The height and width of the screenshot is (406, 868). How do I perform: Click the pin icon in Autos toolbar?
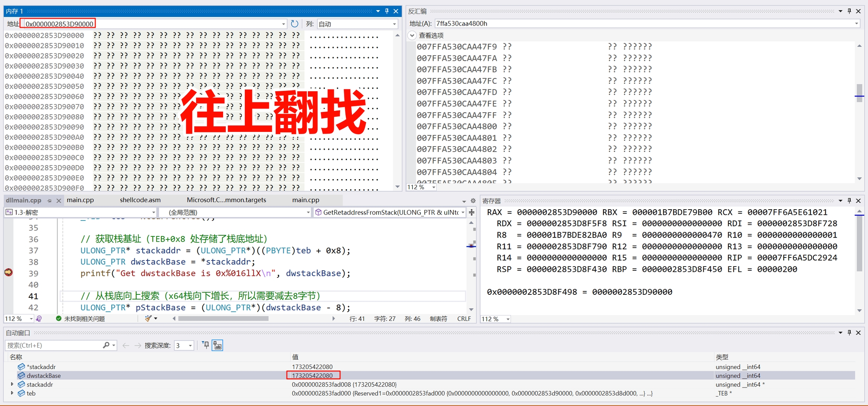pyautogui.click(x=205, y=345)
